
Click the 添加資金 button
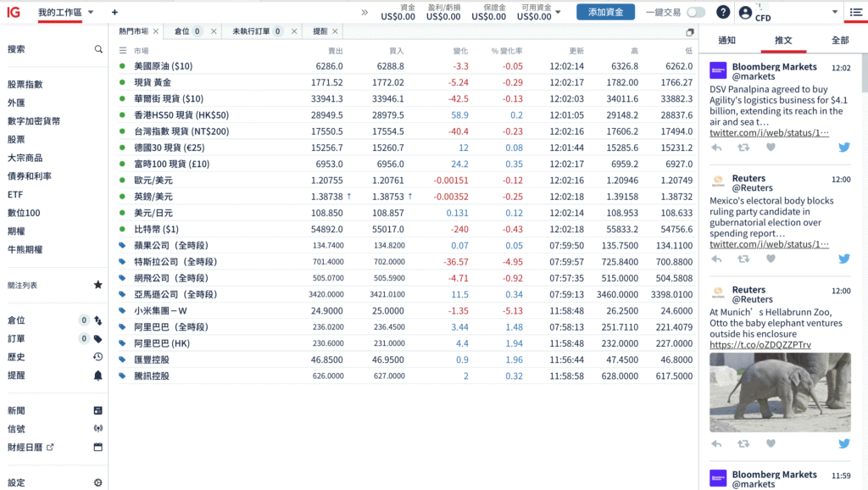(x=605, y=12)
